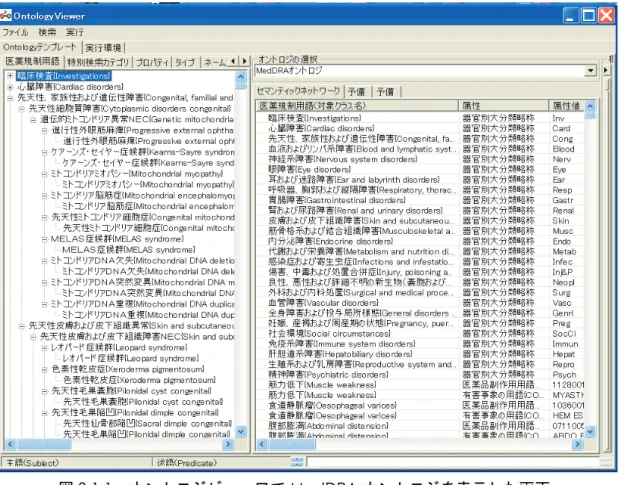Select 先天性仙骨部陥凹 Sacral dimple congenital
This screenshot has height=485, width=619.
148,423
